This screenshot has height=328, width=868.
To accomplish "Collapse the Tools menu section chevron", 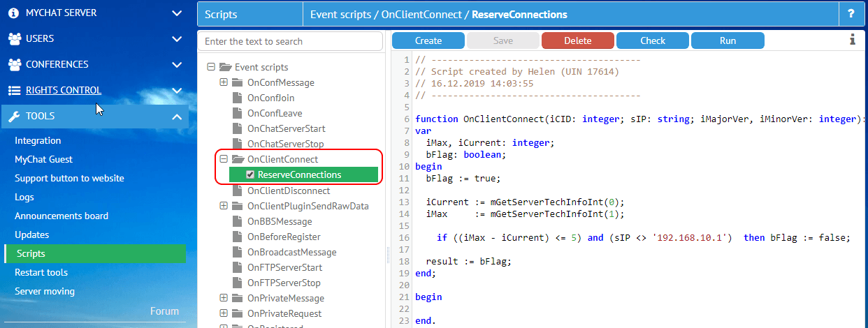I will pyautogui.click(x=177, y=117).
